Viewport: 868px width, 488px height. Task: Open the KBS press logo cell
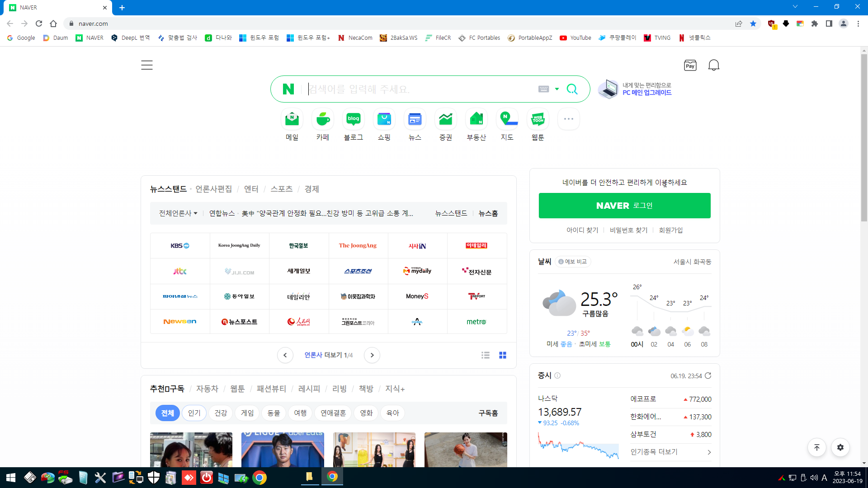click(180, 246)
